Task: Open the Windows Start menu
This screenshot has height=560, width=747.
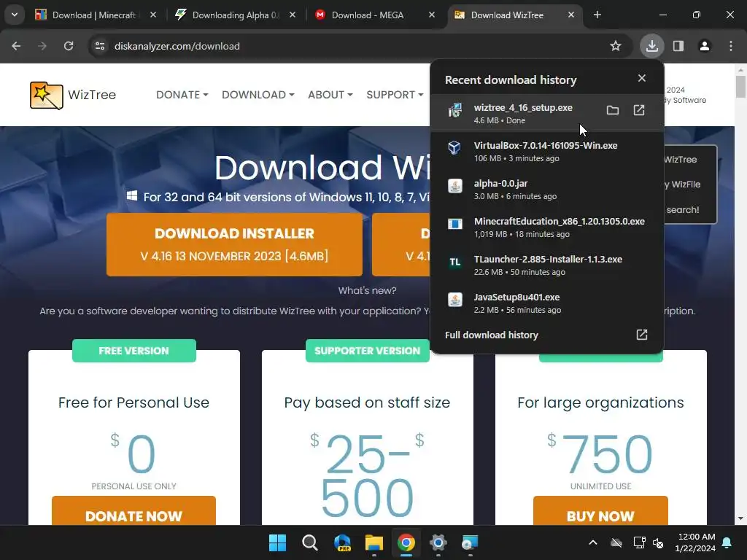Action: coord(277,542)
